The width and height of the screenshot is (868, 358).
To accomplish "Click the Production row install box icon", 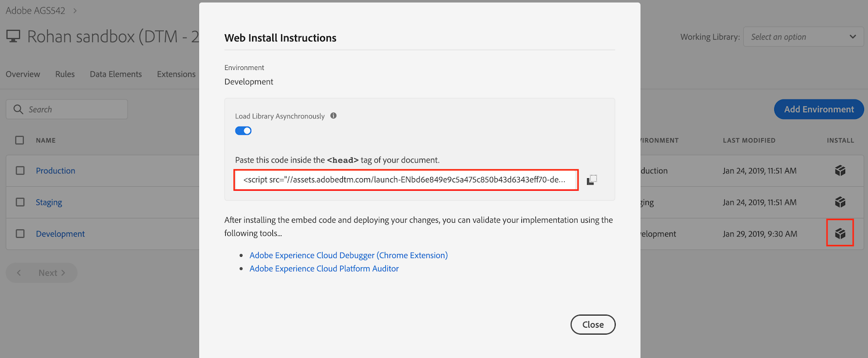I will (840, 171).
